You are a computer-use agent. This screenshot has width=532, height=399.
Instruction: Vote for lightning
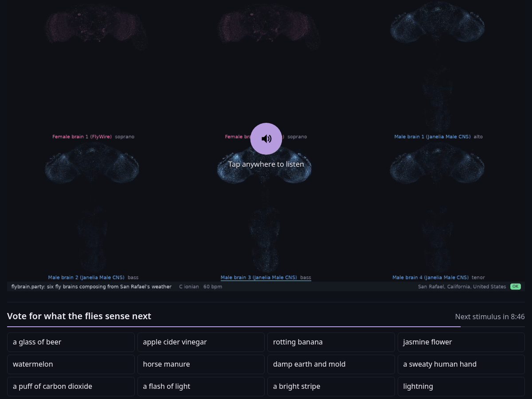[x=461, y=387]
